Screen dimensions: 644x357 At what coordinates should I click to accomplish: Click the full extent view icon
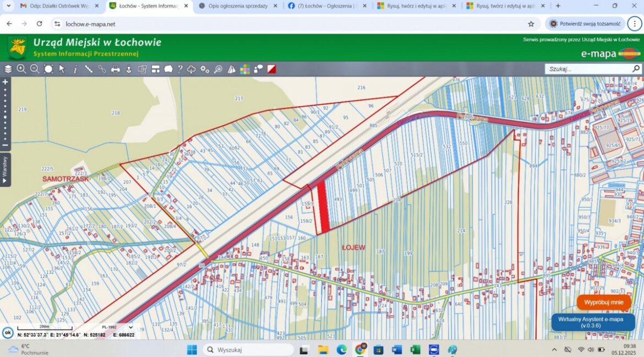point(48,69)
